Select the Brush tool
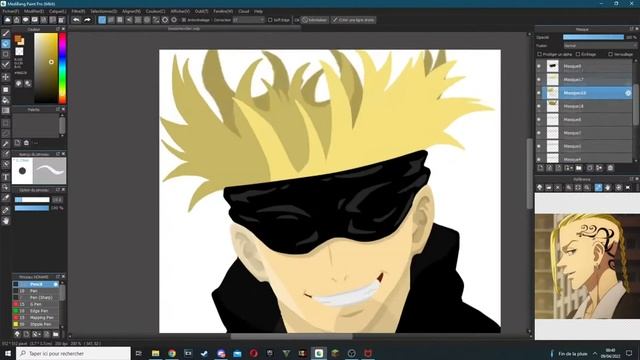The height and width of the screenshot is (360, 640). pyautogui.click(x=6, y=33)
